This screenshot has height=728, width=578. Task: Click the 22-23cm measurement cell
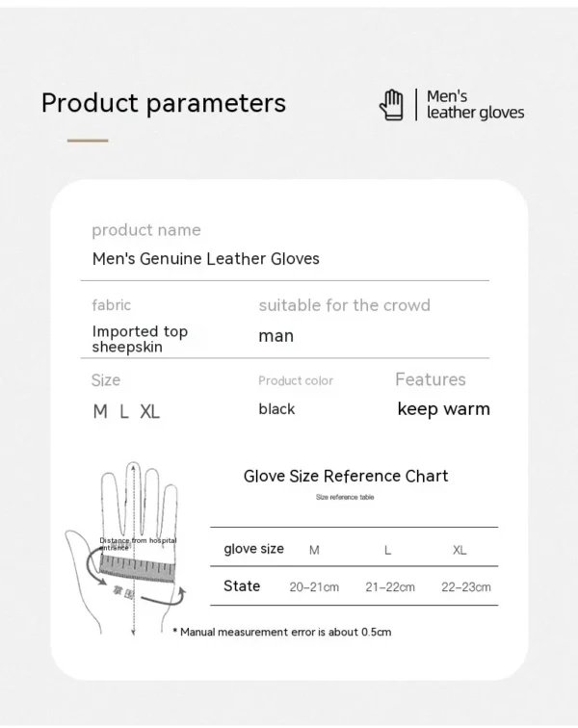(466, 587)
